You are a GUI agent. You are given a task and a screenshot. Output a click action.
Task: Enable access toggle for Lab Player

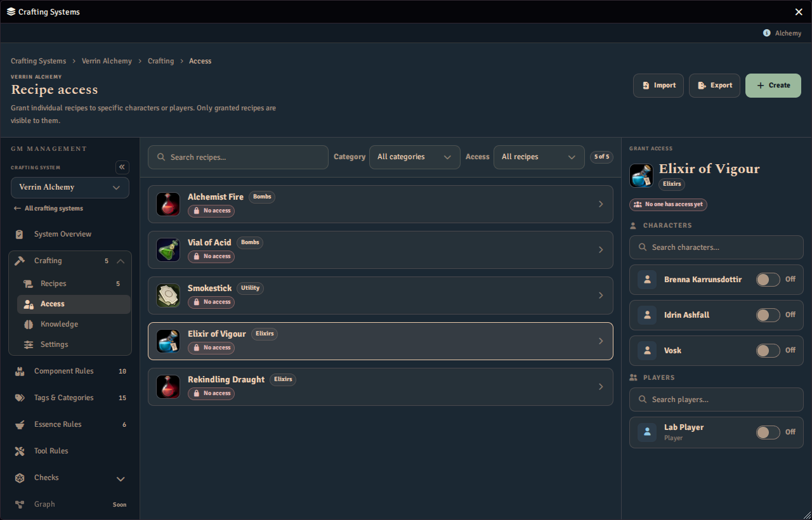[x=768, y=432]
